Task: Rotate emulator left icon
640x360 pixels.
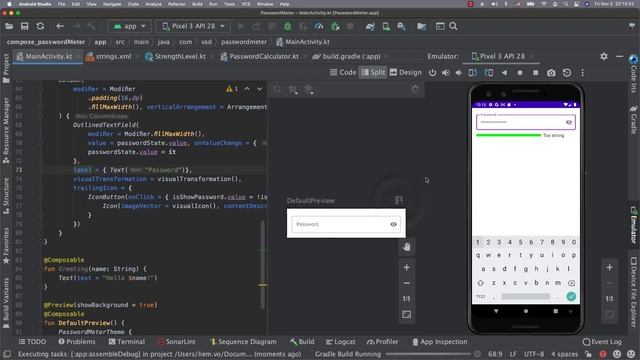Action: coord(473,73)
